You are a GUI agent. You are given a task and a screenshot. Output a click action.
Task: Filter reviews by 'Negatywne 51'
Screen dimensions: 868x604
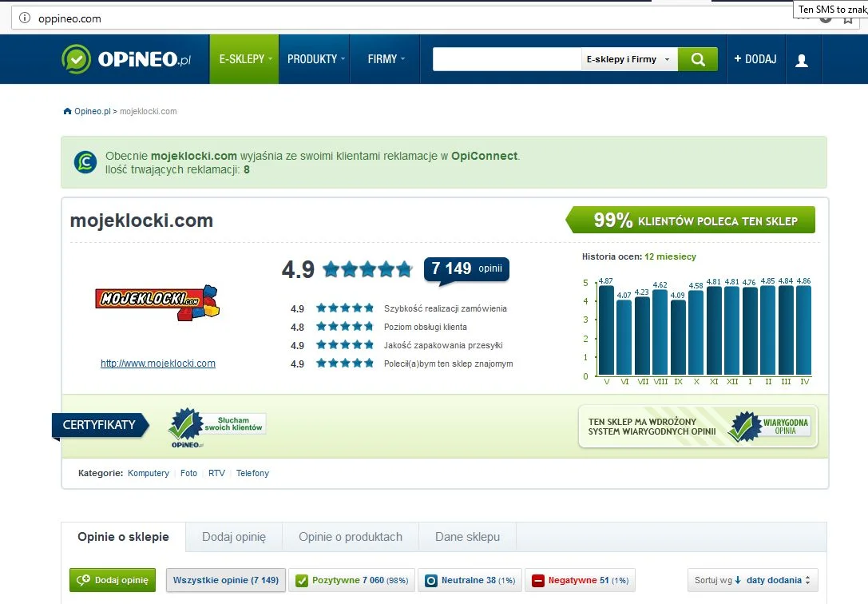point(581,580)
